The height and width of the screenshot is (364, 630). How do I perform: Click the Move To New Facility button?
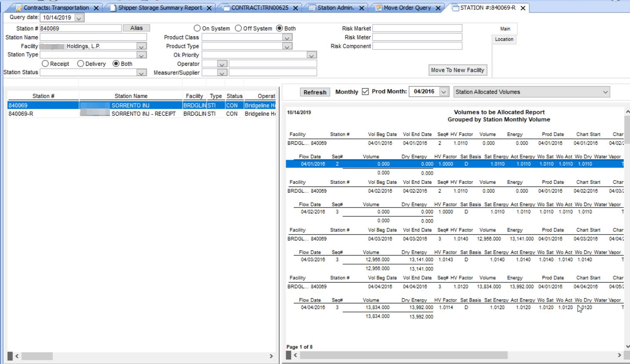coord(458,70)
